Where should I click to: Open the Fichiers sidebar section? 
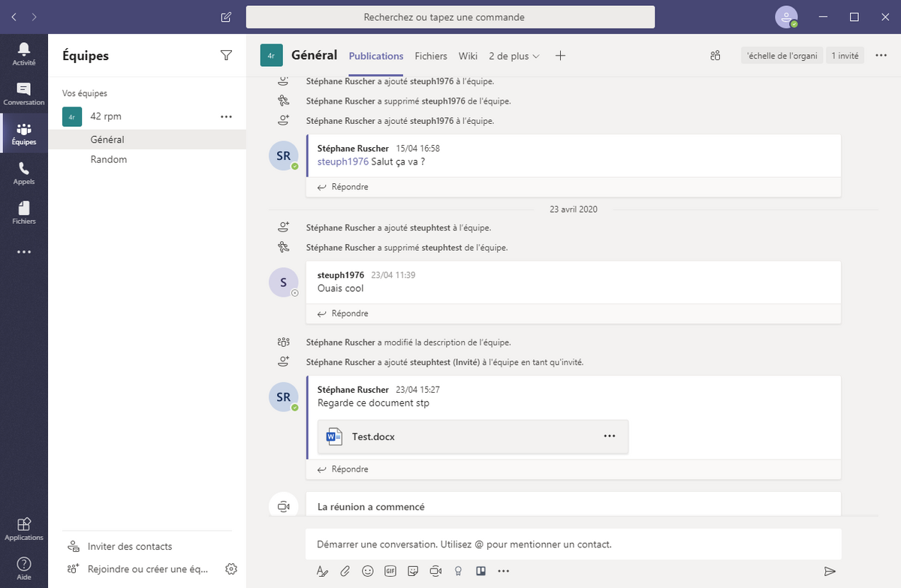24,213
